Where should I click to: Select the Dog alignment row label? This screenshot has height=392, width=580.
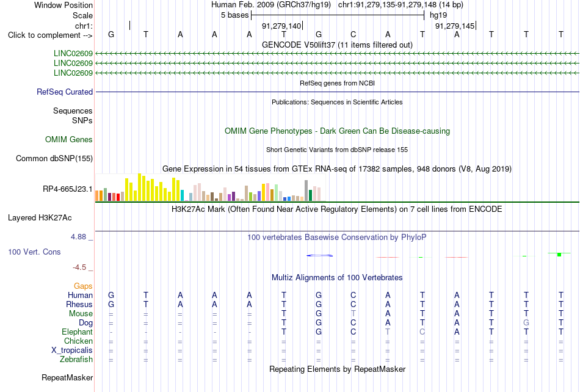point(85,323)
